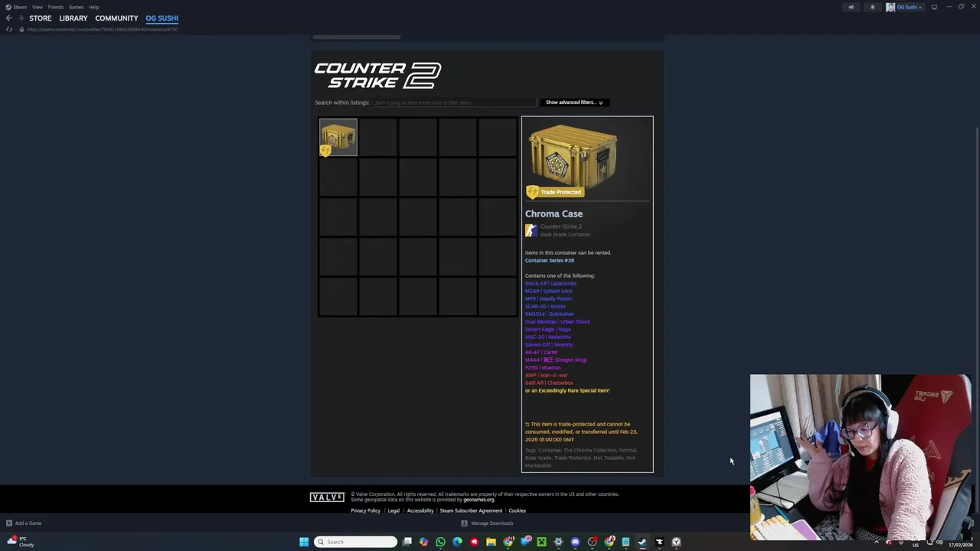The height and width of the screenshot is (551, 980).
Task: Open the weather widget showing Cloudy
Action: 21,542
